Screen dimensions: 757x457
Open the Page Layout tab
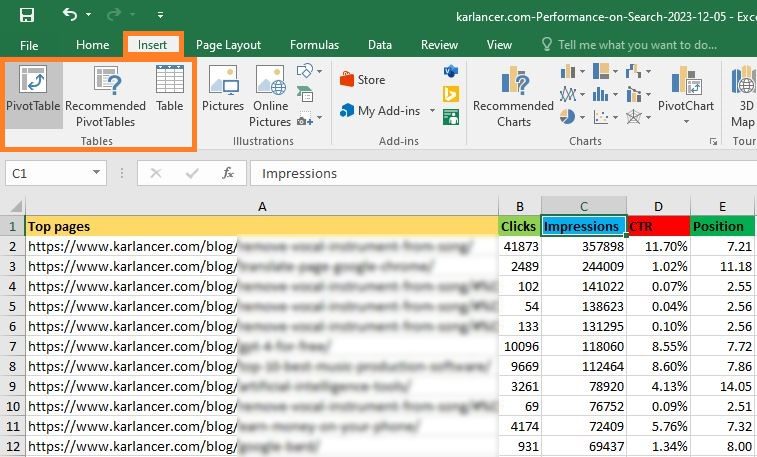(228, 45)
